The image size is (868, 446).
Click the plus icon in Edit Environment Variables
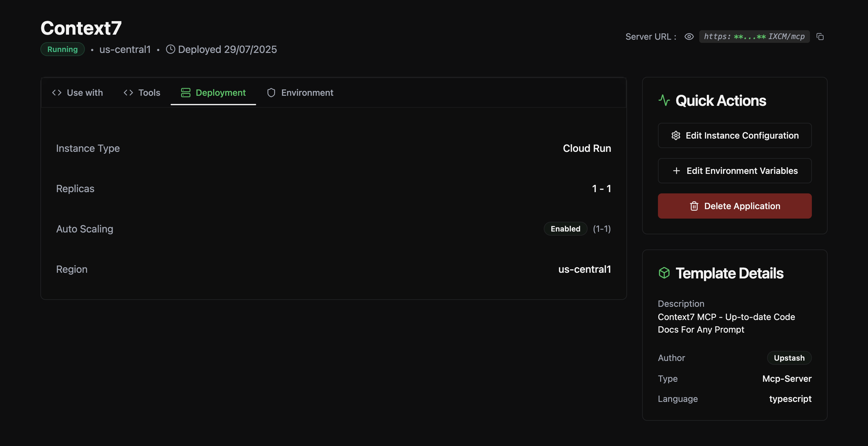pos(676,171)
